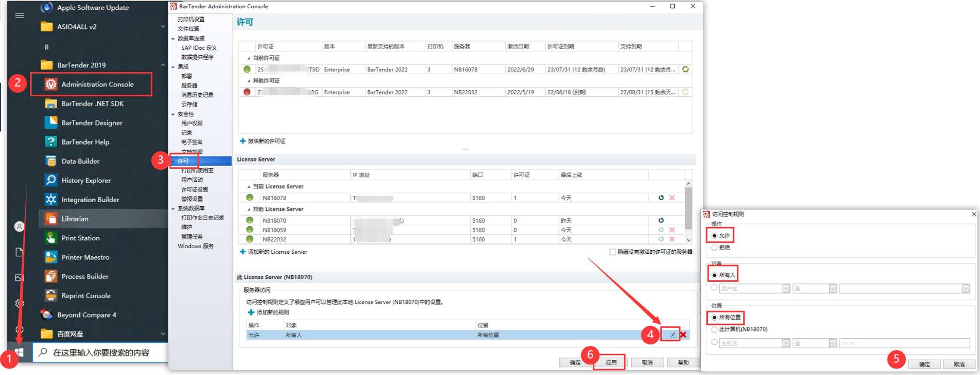Collapse the BarTender 2019 folder
This screenshot has width=980, height=375.
(x=163, y=65)
